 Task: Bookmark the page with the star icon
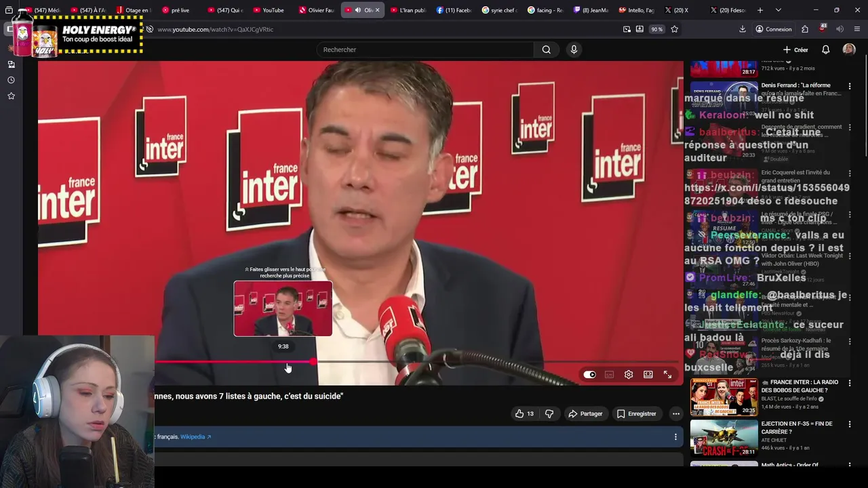(x=674, y=29)
